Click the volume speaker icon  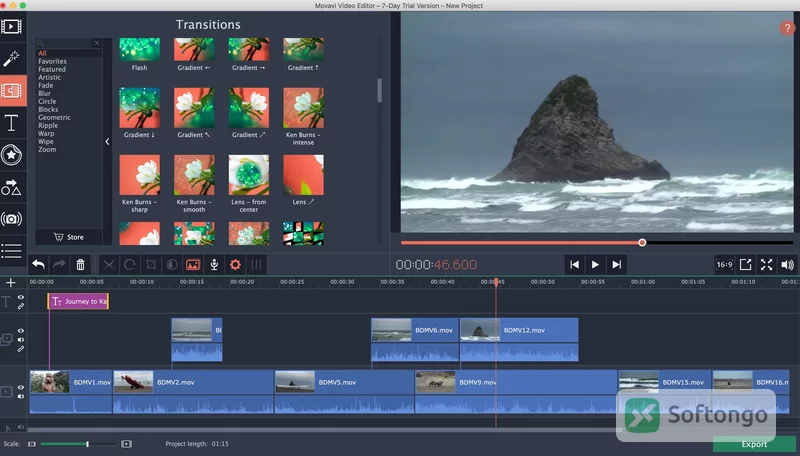(x=787, y=264)
